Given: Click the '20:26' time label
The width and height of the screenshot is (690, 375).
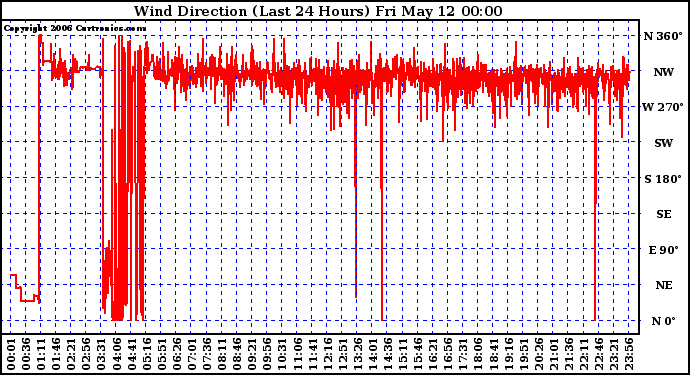Looking at the screenshot, I should (538, 355).
